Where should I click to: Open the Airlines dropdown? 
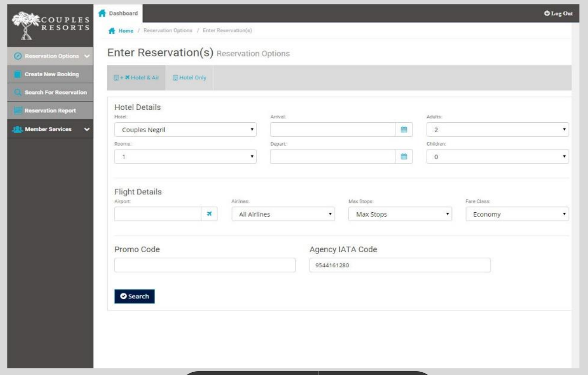[x=284, y=214]
